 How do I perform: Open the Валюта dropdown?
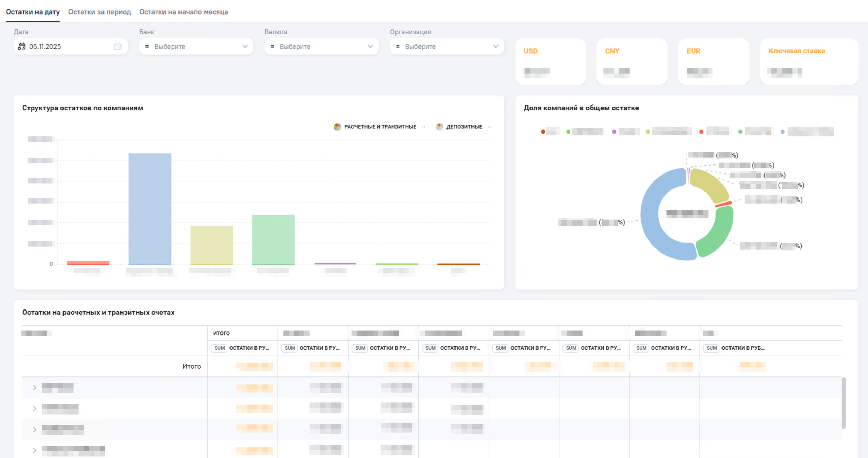370,46
